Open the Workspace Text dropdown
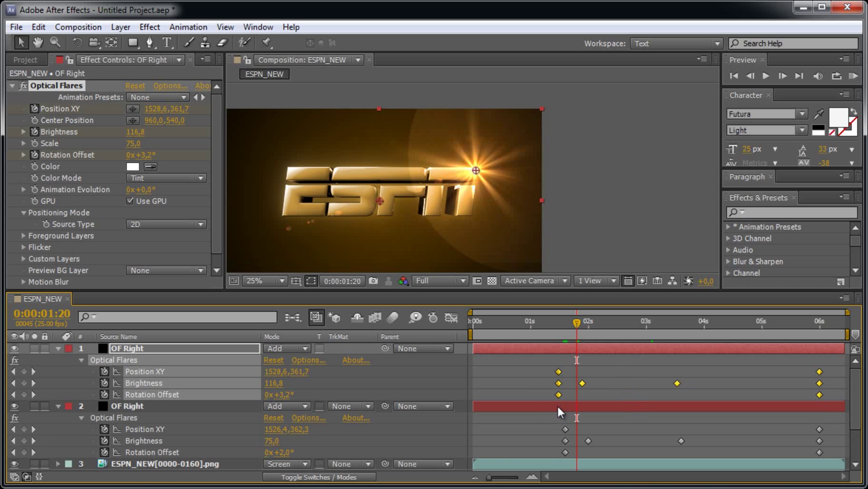The width and height of the screenshot is (868, 489). tap(676, 43)
